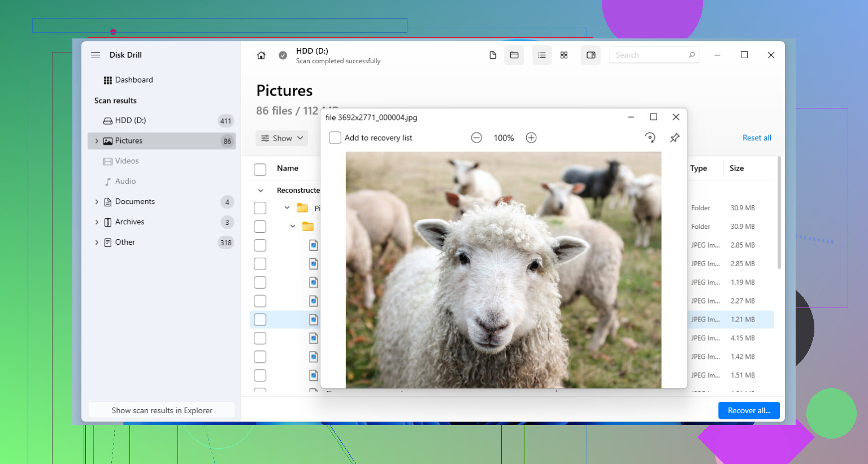This screenshot has height=464, width=868.
Task: Go to the home screen via house icon
Action: click(261, 55)
